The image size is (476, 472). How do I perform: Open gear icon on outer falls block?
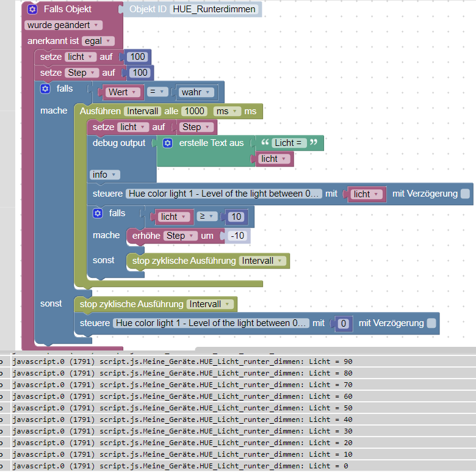pos(45,89)
